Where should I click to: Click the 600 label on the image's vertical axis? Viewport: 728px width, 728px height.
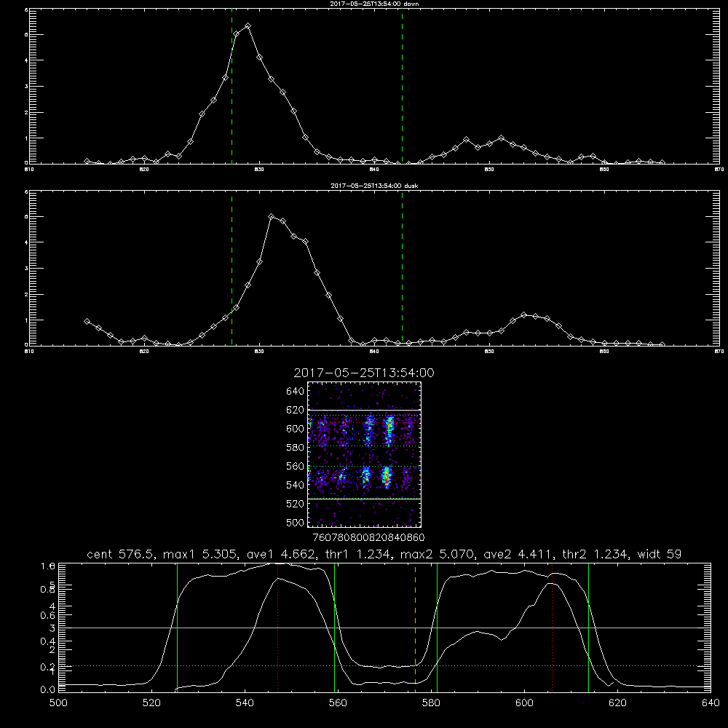point(295,429)
